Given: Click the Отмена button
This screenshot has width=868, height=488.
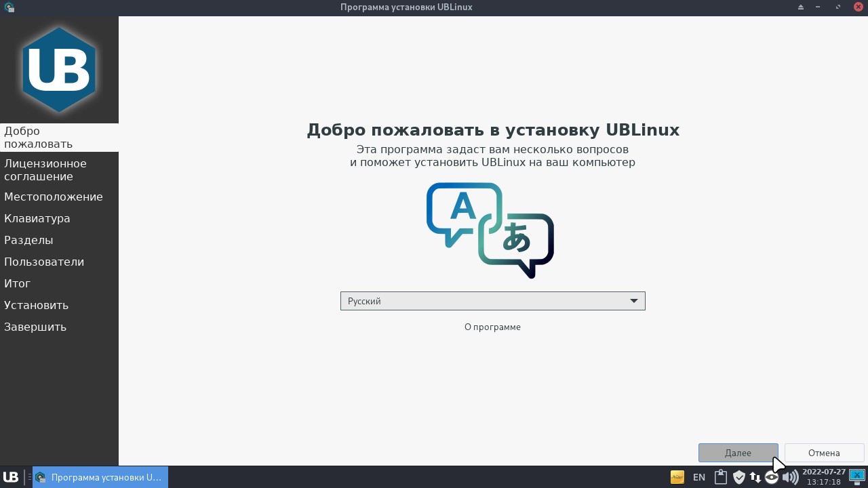Looking at the screenshot, I should coord(824,453).
